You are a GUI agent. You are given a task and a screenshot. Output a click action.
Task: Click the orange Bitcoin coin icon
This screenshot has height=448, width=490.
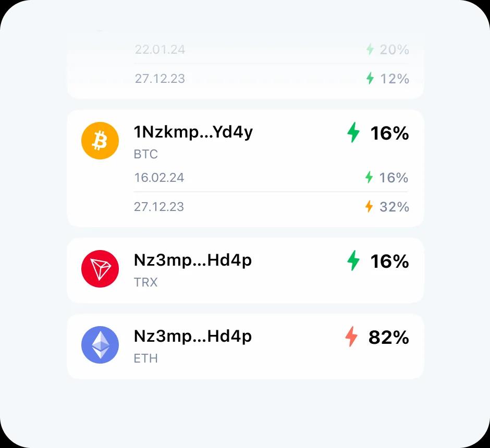pos(100,141)
